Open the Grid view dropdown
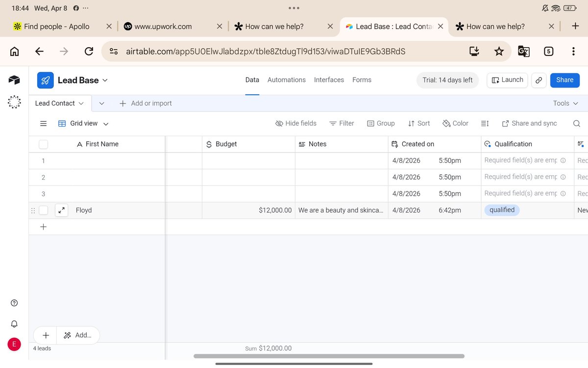The height and width of the screenshot is (368, 588). (83, 124)
